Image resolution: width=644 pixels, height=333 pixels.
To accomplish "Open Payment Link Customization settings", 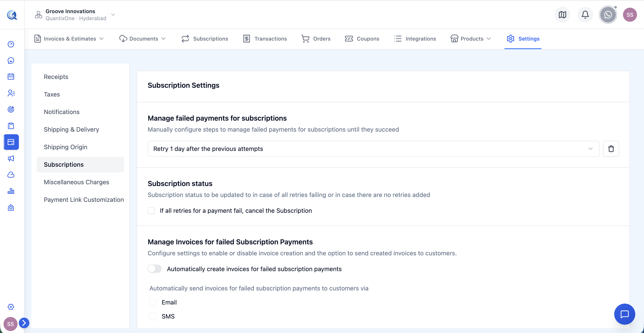I will [x=84, y=200].
